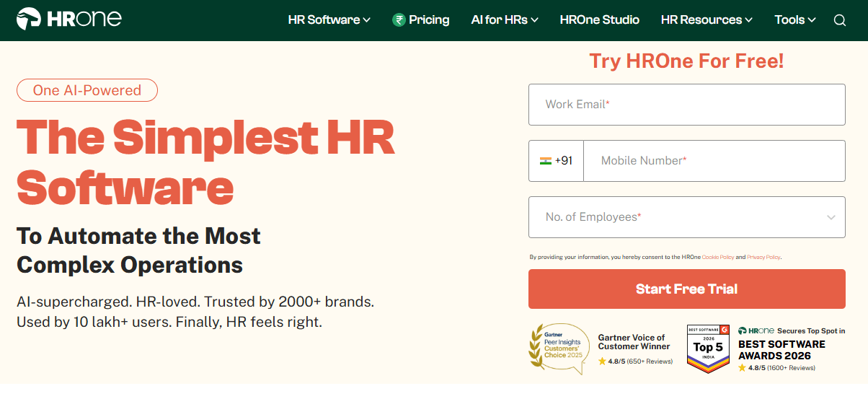This screenshot has width=868, height=399.
Task: Click the India flag country code
Action: [546, 161]
